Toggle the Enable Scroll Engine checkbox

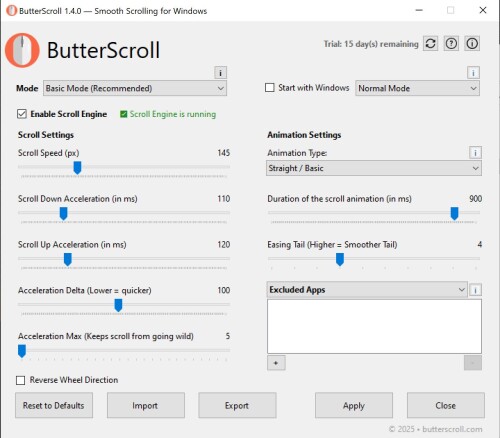22,114
